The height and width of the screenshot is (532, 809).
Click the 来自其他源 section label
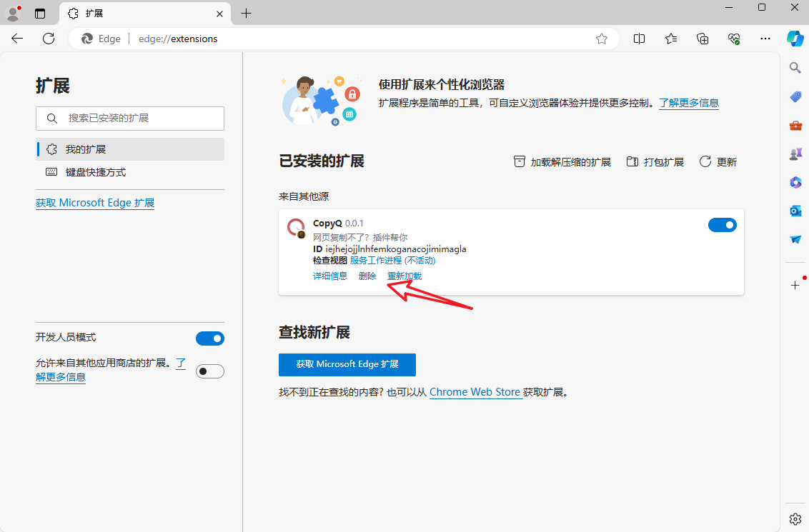pos(303,196)
